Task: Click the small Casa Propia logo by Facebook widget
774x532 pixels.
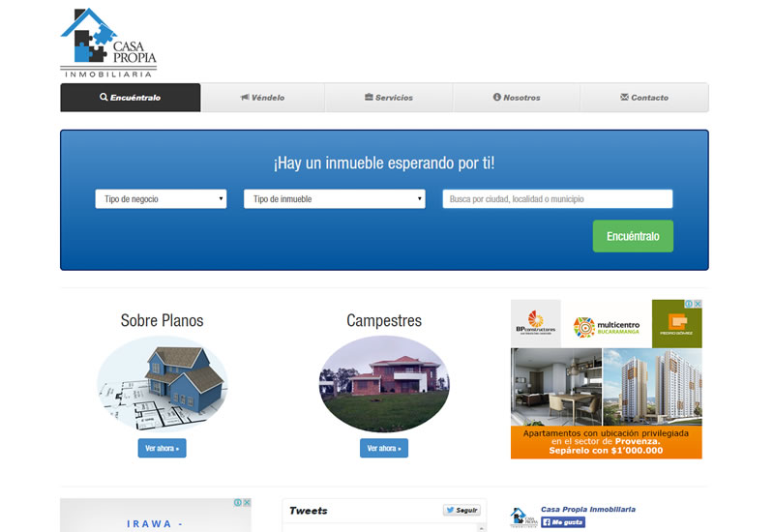Action: 524,517
